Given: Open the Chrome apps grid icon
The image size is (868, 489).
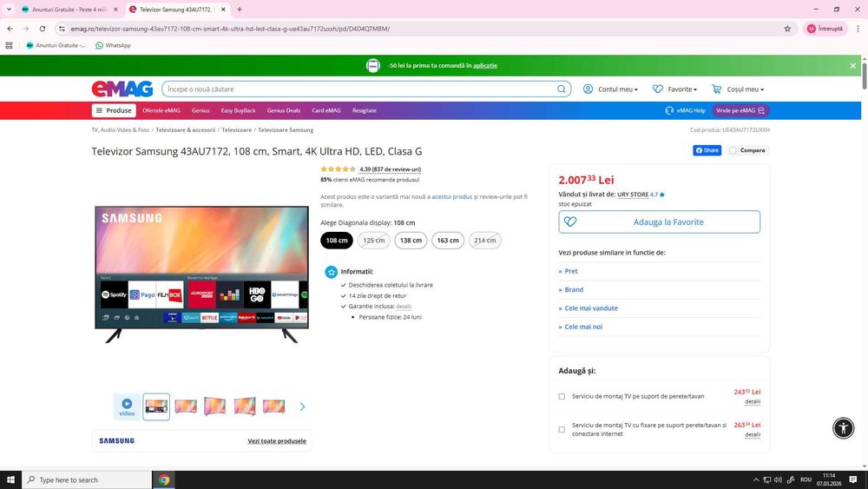Looking at the screenshot, I should point(9,45).
